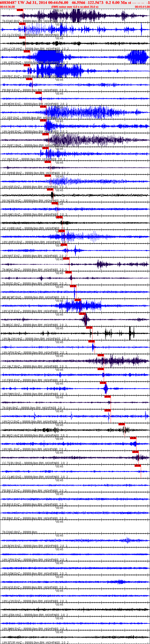Select the MB MCMT EHZ station label
The height and width of the screenshot is (644, 150).
point(35,297)
